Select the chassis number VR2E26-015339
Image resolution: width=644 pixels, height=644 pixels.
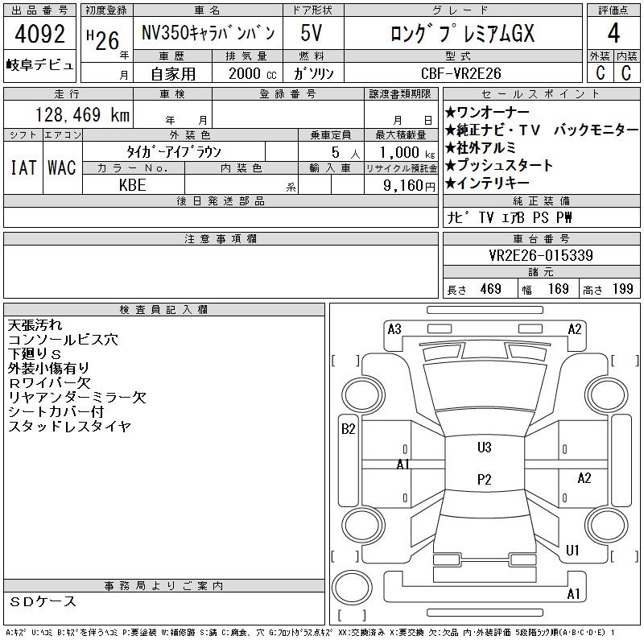518,256
